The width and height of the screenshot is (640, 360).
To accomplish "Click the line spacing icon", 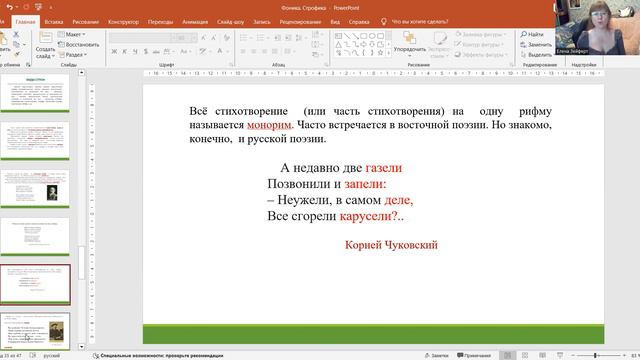I will [300, 38].
